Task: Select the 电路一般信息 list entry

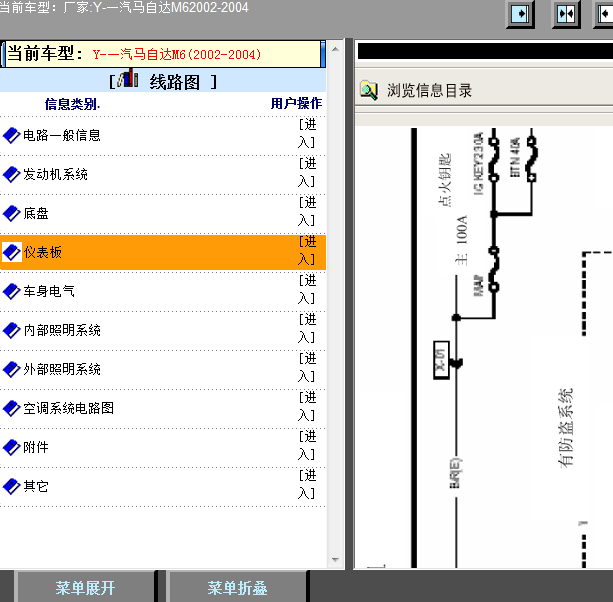Action: click(x=62, y=136)
